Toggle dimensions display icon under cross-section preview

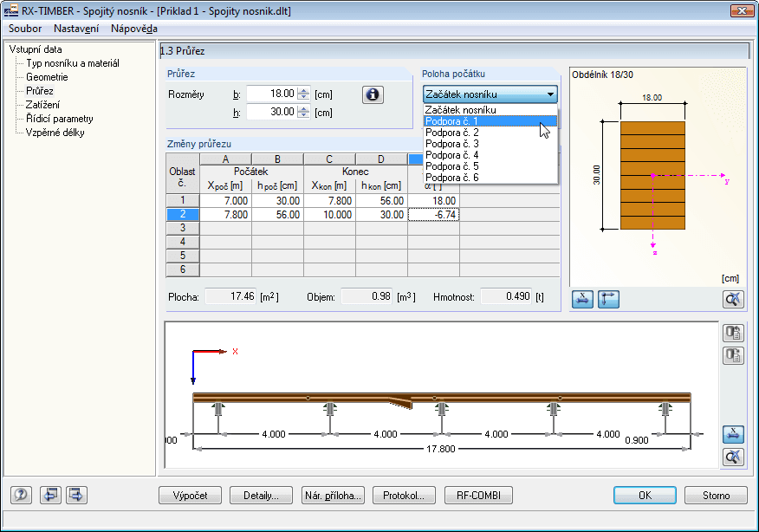click(x=582, y=299)
